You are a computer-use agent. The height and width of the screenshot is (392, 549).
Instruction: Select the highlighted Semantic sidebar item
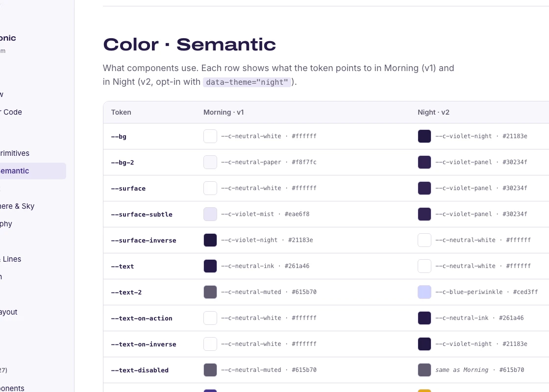coord(33,171)
